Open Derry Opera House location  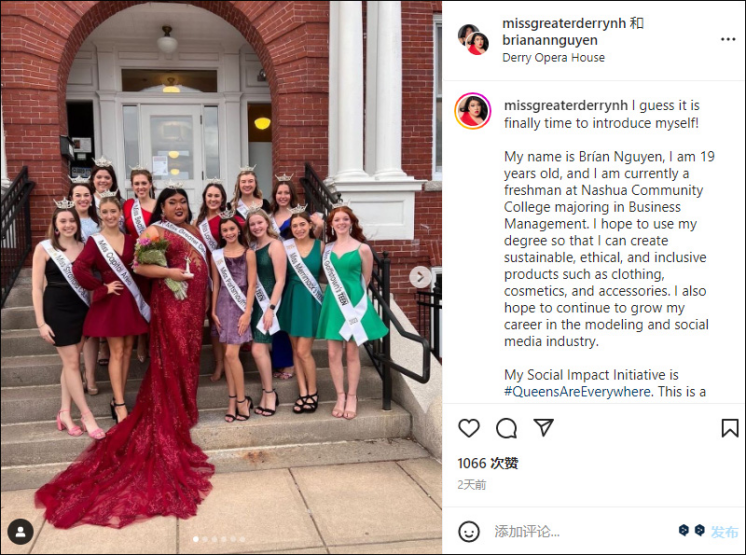[553, 58]
